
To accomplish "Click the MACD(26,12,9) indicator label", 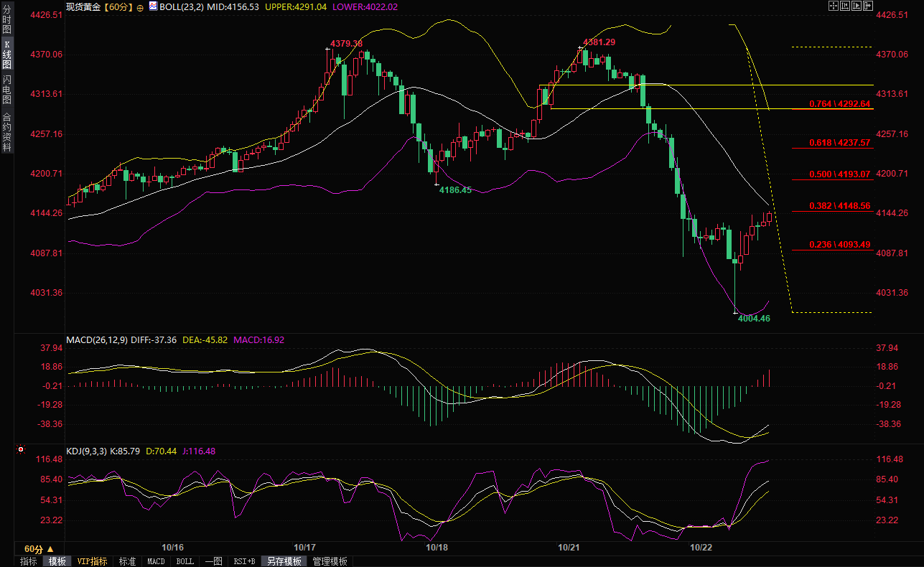I will tap(97, 339).
